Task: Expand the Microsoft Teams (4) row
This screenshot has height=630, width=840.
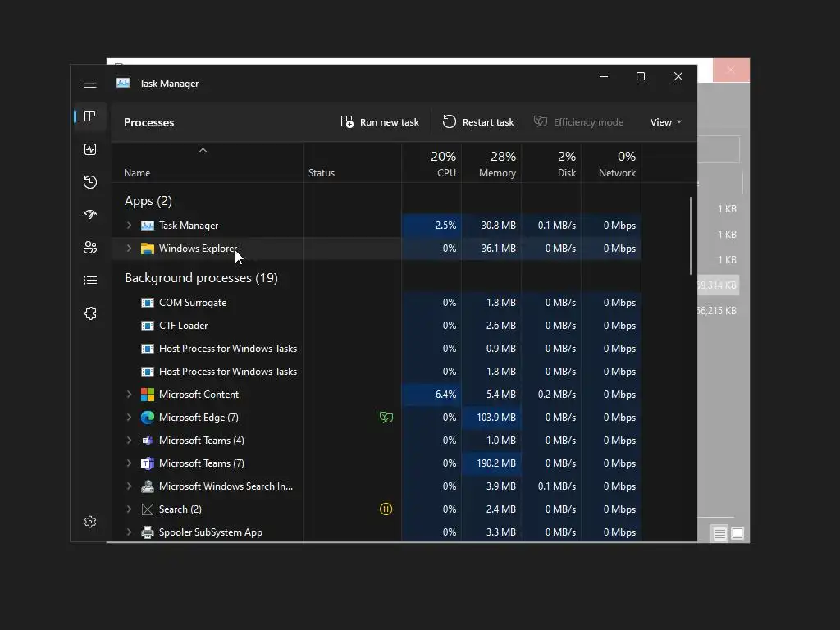Action: 129,441
